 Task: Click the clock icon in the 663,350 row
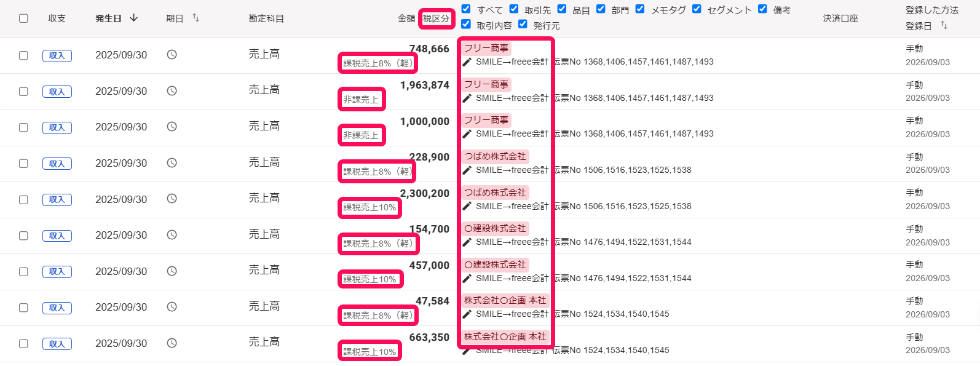tap(172, 343)
